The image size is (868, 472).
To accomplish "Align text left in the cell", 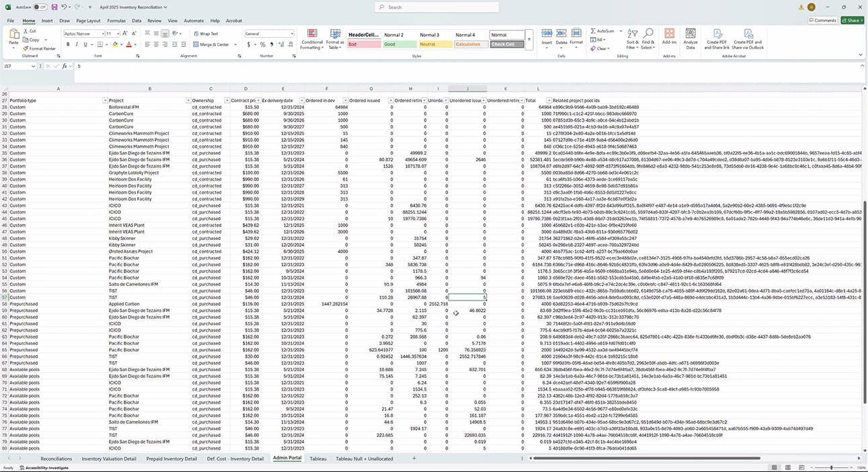I will coord(147,44).
